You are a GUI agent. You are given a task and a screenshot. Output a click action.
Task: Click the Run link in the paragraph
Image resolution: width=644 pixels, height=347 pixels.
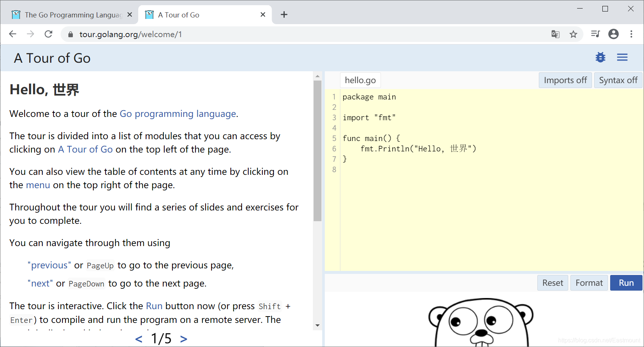(x=154, y=306)
